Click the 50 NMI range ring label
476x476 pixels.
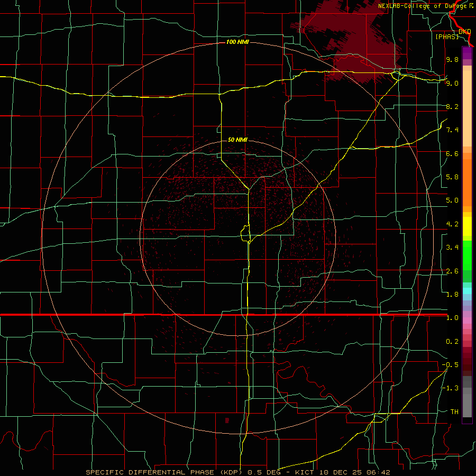coord(237,140)
